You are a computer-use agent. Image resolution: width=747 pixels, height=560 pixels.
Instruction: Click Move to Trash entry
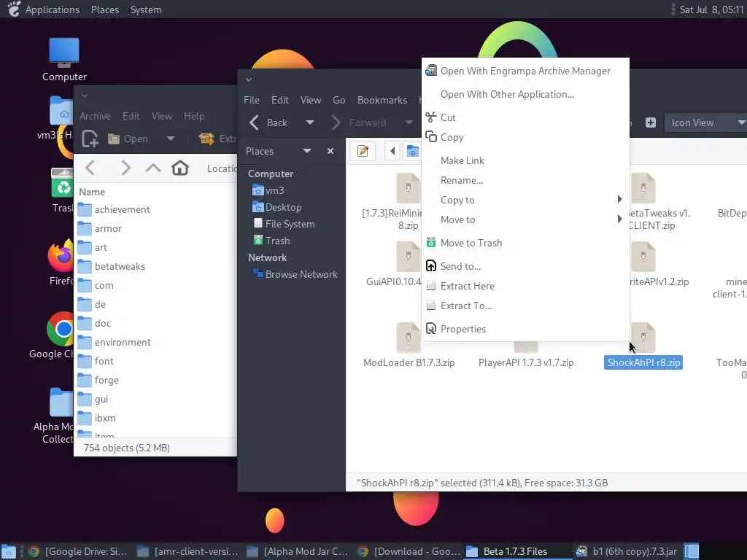pos(525,243)
